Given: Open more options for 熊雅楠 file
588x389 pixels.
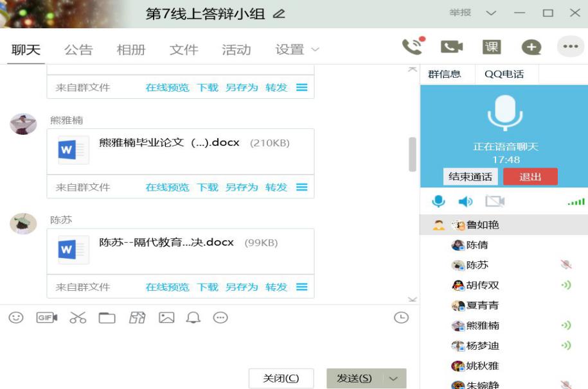Looking at the screenshot, I should tap(301, 187).
